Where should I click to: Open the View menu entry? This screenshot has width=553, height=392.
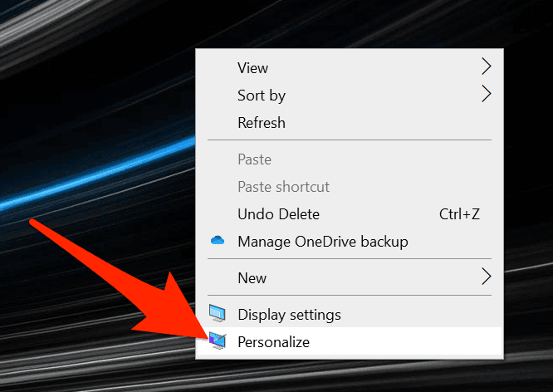tap(252, 67)
